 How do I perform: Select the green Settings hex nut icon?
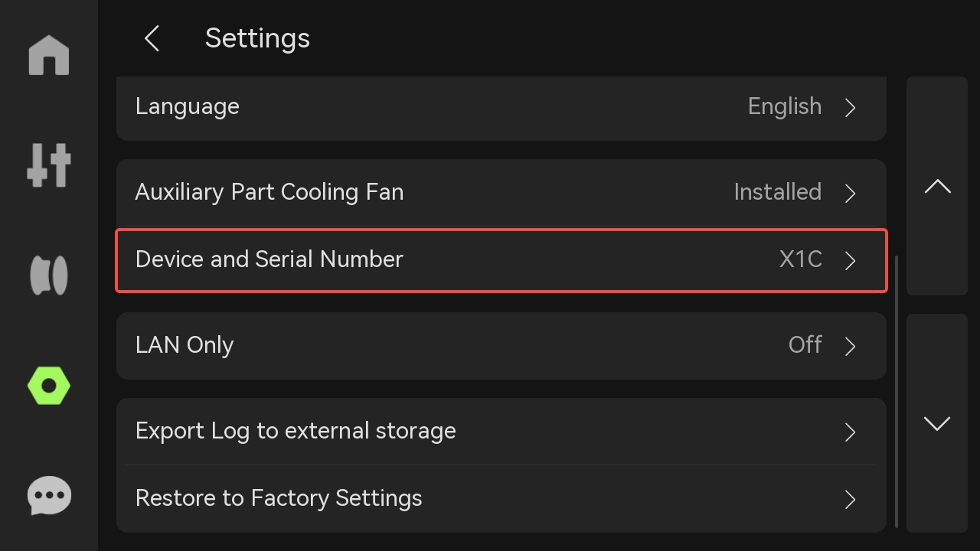tap(49, 386)
